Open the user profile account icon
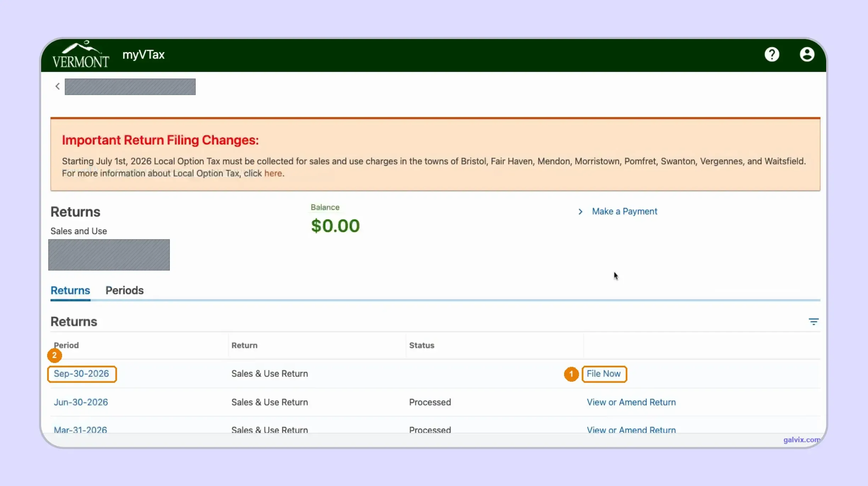 [x=807, y=55]
